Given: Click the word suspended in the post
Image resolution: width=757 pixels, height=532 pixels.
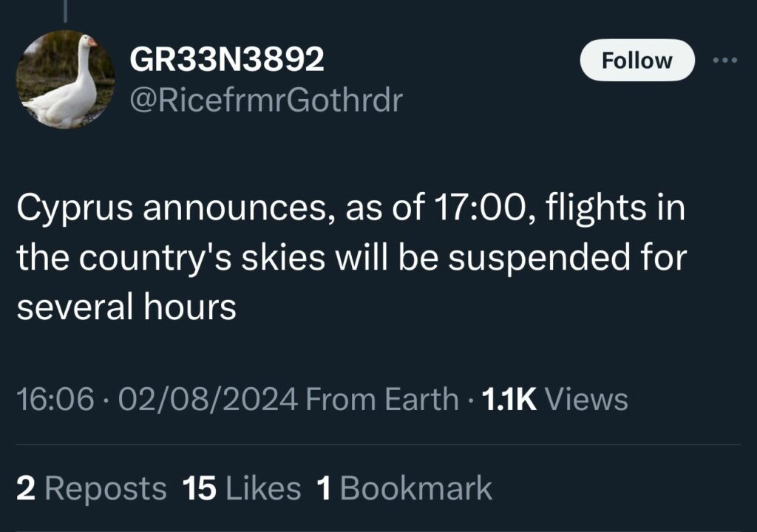Looking at the screenshot, I should (539, 258).
